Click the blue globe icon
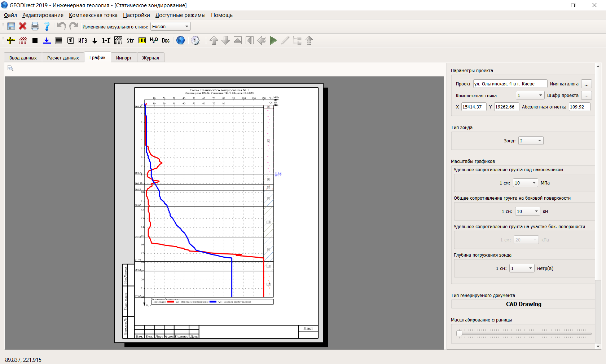606x364 pixels. point(181,40)
